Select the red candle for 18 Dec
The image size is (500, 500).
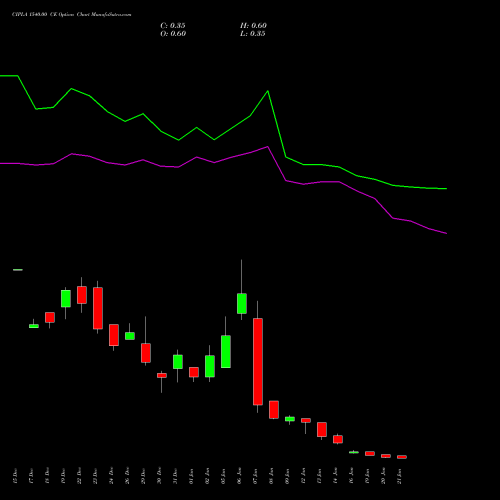tap(50, 317)
